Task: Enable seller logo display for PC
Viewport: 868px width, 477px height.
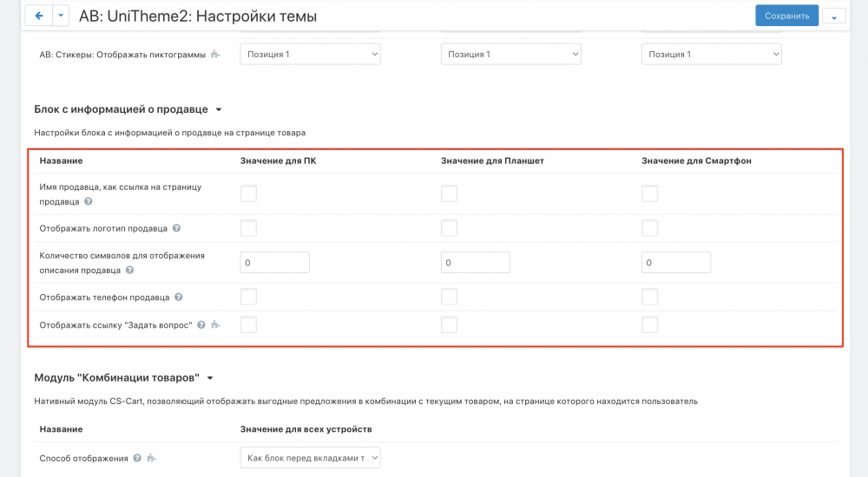Action: click(x=248, y=228)
